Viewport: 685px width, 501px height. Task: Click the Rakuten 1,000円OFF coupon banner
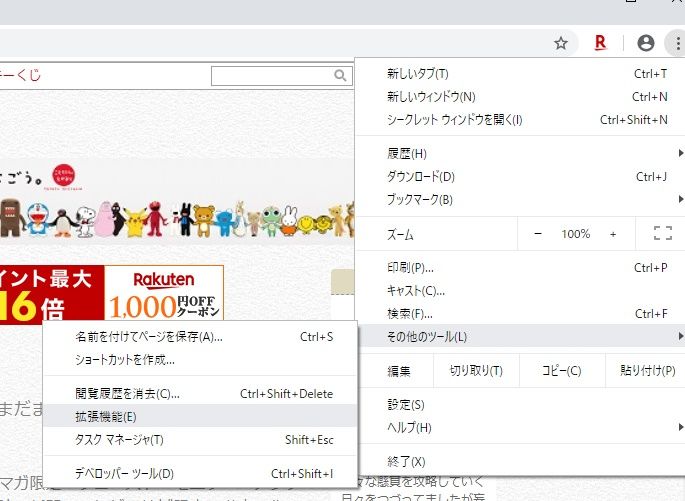(x=164, y=292)
